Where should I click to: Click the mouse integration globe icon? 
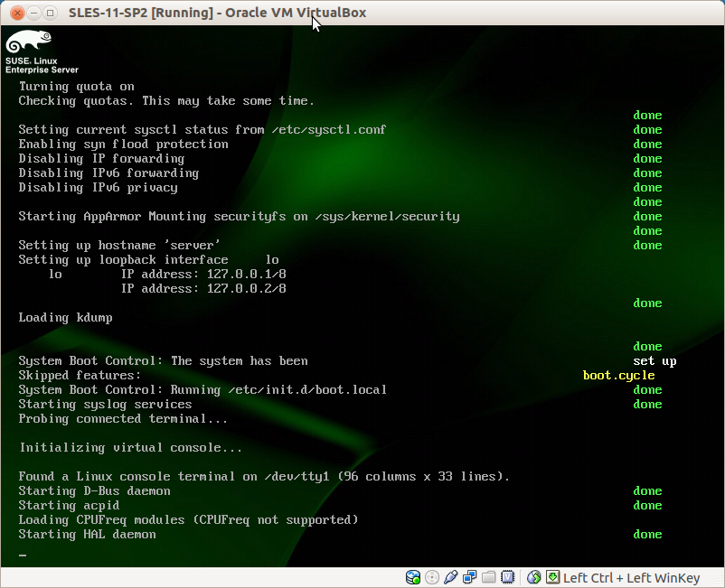click(533, 577)
